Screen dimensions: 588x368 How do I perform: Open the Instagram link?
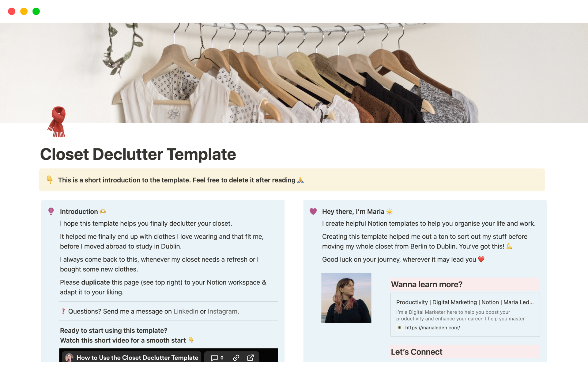pyautogui.click(x=222, y=311)
